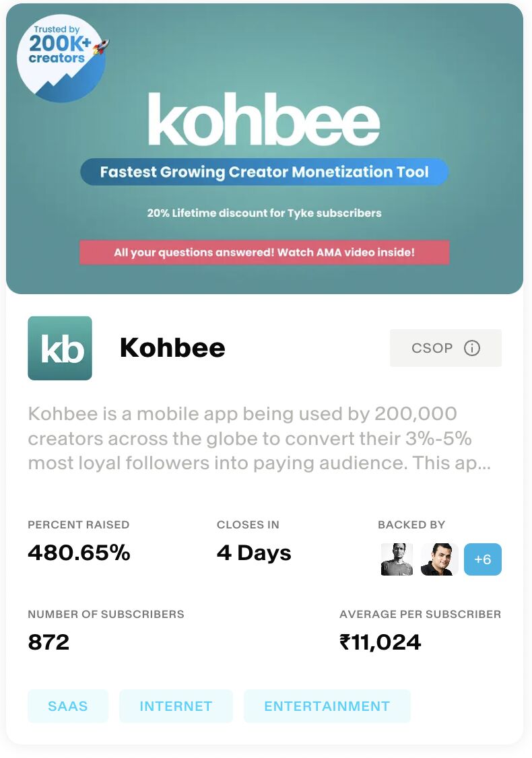This screenshot has width=532, height=758.
Task: Select the INTERNET tag
Action: pyautogui.click(x=176, y=706)
